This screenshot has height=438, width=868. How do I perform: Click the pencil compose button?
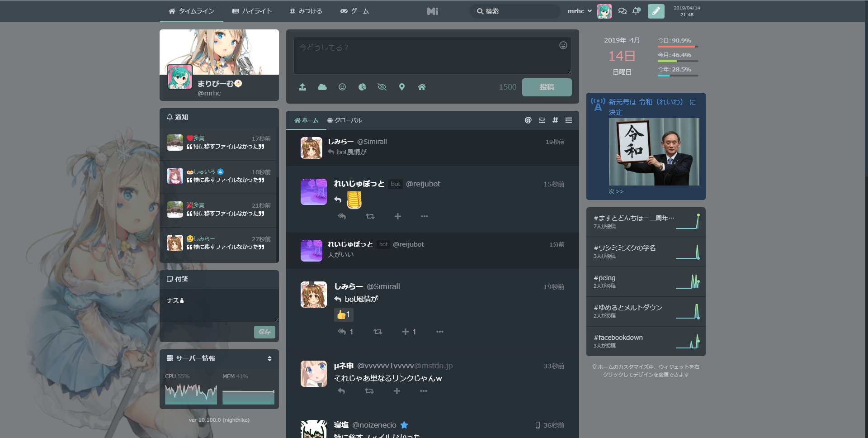coord(656,11)
